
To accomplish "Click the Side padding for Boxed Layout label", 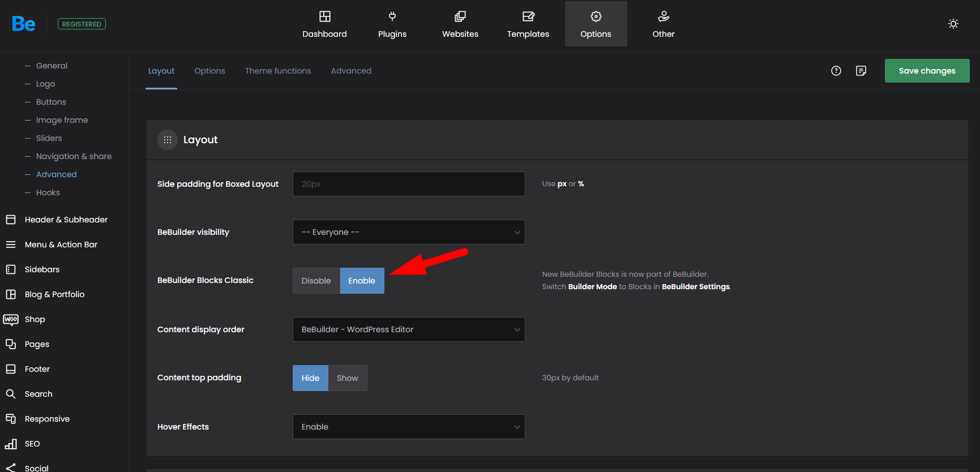I will point(218,184).
